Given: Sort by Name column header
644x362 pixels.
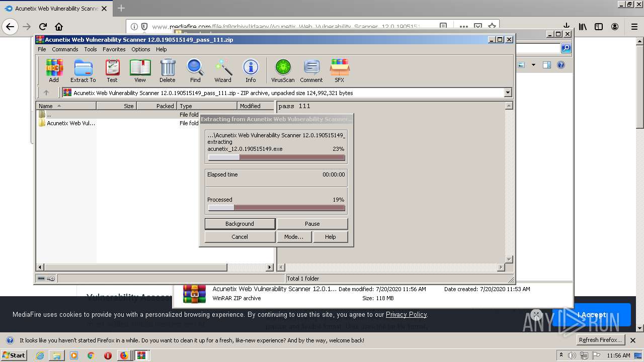Looking at the screenshot, I should [66, 106].
